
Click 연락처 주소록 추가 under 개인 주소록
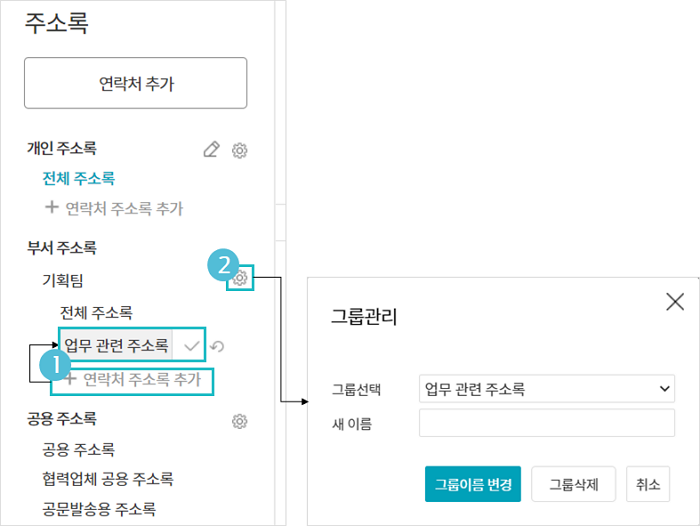pyautogui.click(x=115, y=208)
